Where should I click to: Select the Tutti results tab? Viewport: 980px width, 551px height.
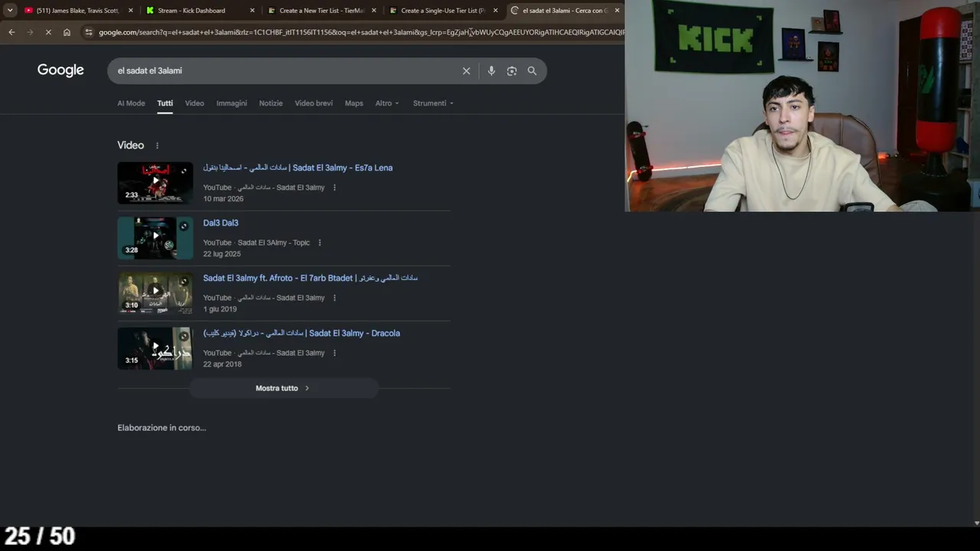(165, 103)
